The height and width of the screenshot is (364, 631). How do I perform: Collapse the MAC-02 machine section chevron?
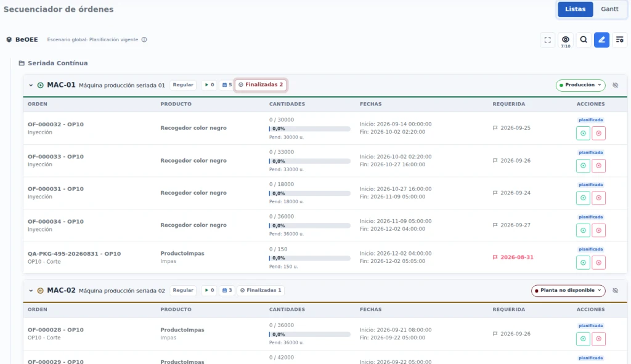click(x=31, y=290)
